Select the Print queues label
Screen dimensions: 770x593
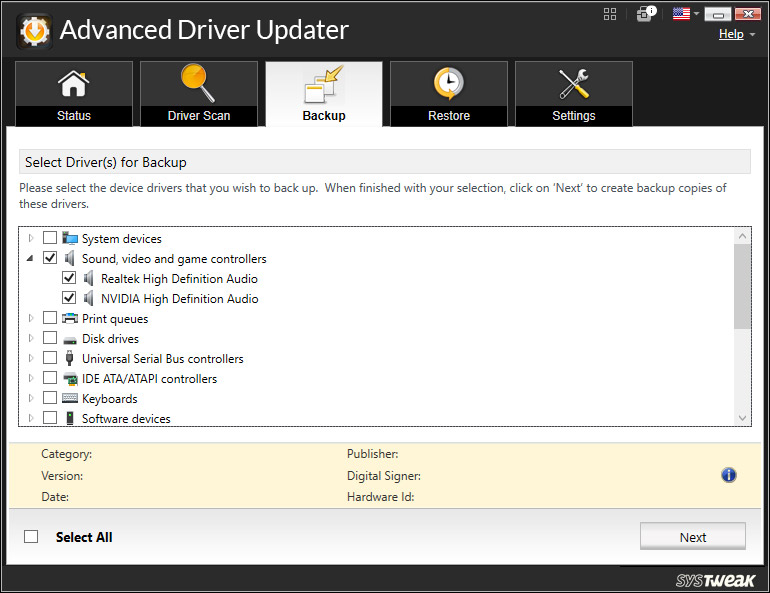point(115,319)
